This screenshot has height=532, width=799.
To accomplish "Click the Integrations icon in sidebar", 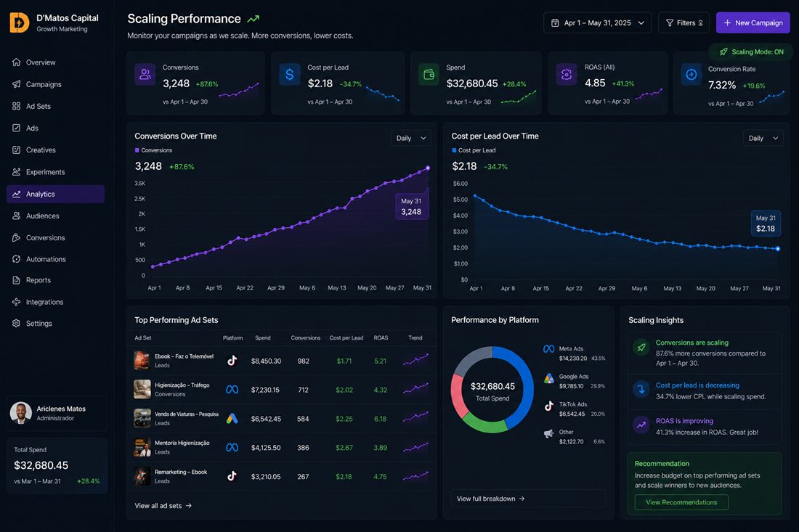I will tap(16, 302).
